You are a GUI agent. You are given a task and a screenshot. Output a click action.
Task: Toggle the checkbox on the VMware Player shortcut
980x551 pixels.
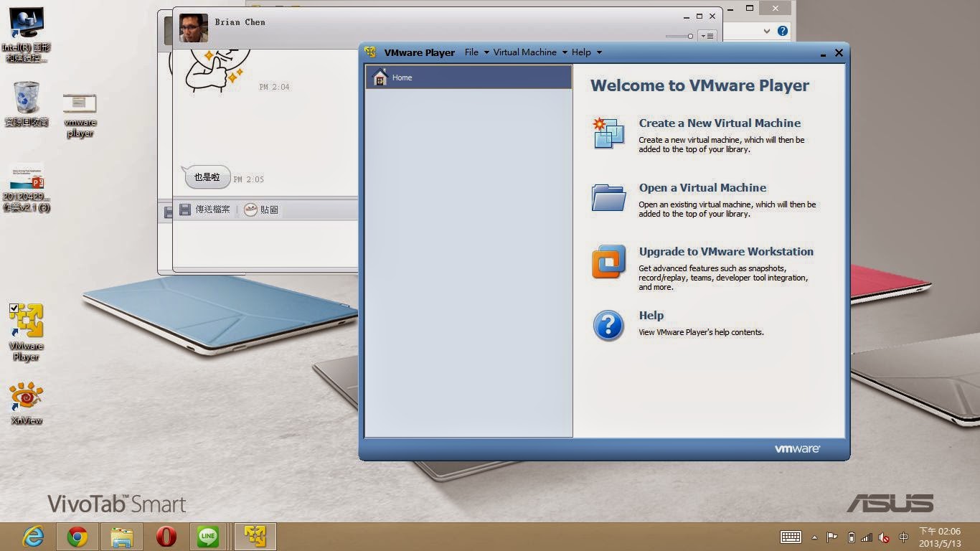coord(14,309)
